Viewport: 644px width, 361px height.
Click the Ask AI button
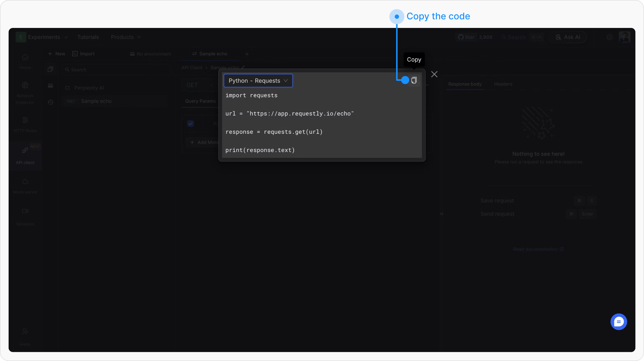(568, 37)
